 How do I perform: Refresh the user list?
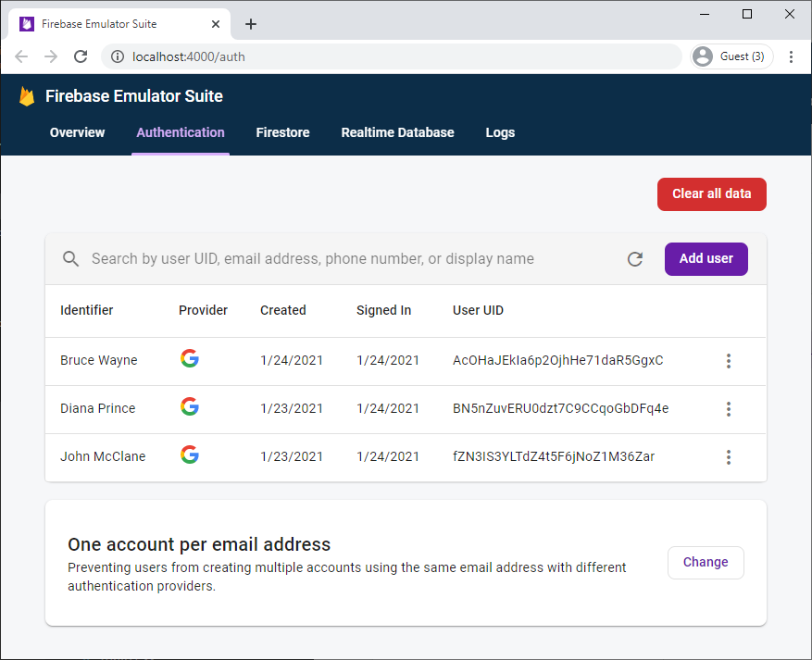(x=635, y=259)
